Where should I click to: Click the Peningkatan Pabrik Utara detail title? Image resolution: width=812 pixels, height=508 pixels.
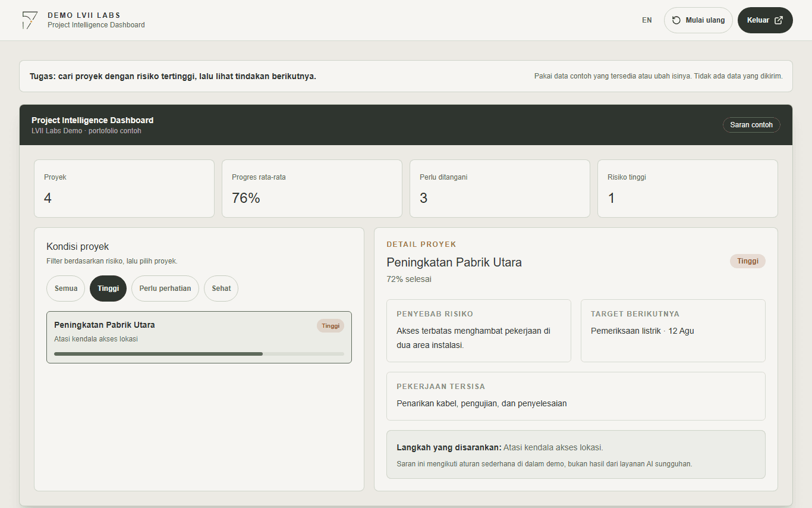454,262
